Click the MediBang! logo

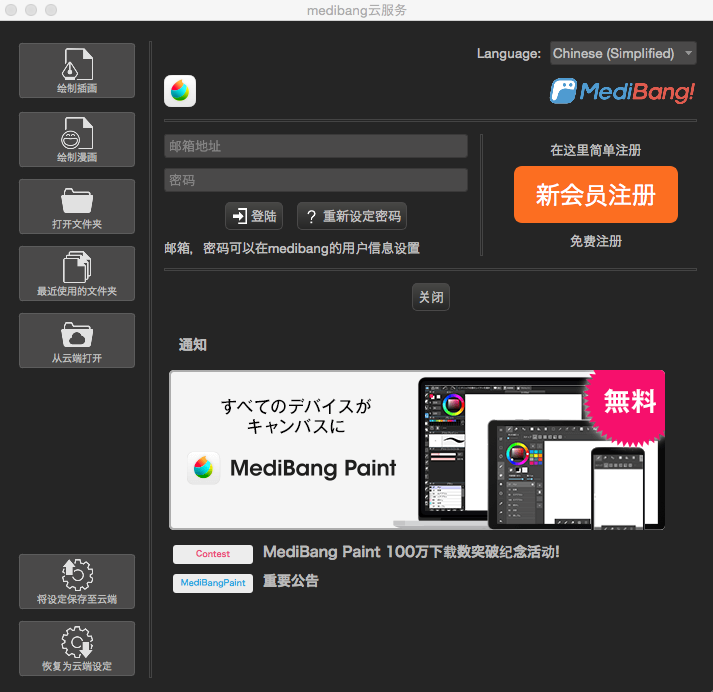click(x=622, y=91)
